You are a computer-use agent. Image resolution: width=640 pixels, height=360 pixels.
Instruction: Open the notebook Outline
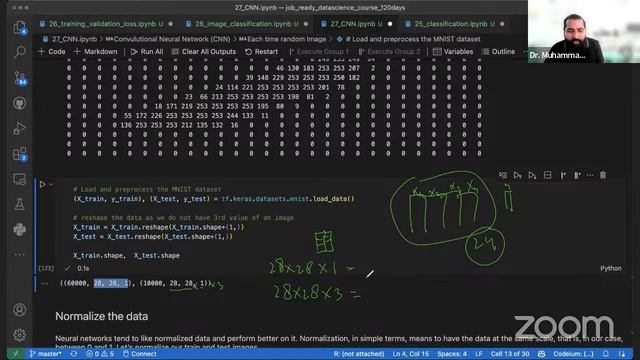498,52
